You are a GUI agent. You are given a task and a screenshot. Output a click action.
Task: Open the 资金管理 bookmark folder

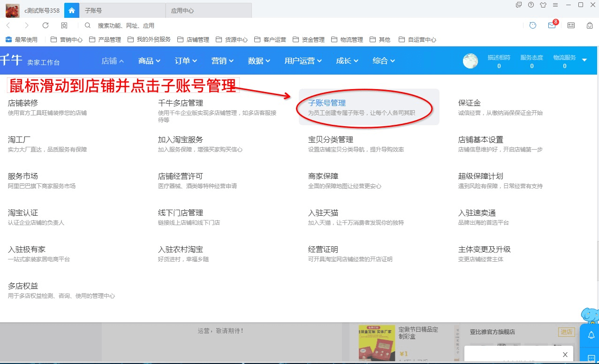pyautogui.click(x=308, y=39)
